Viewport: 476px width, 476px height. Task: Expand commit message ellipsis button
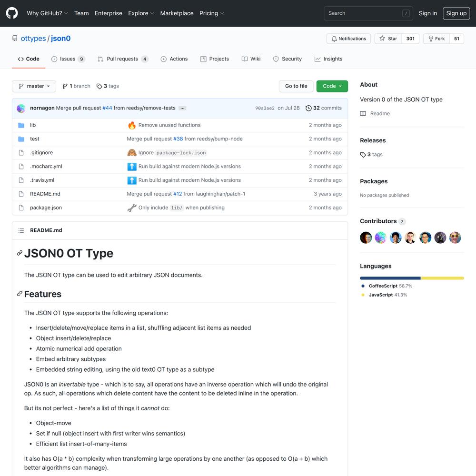pyautogui.click(x=182, y=109)
